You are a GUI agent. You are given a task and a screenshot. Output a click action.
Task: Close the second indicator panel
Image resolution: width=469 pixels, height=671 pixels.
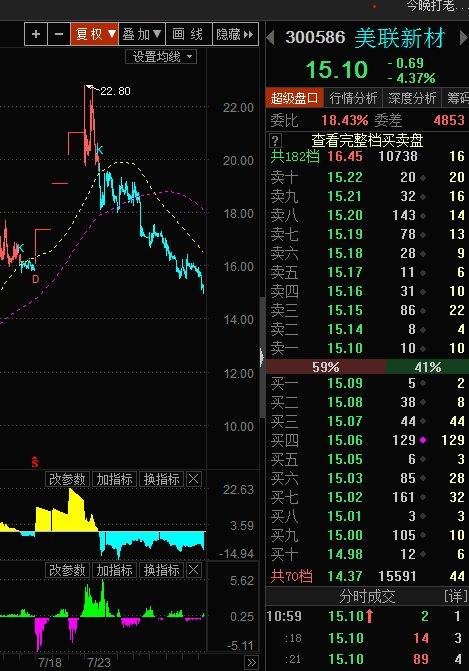pos(193,570)
